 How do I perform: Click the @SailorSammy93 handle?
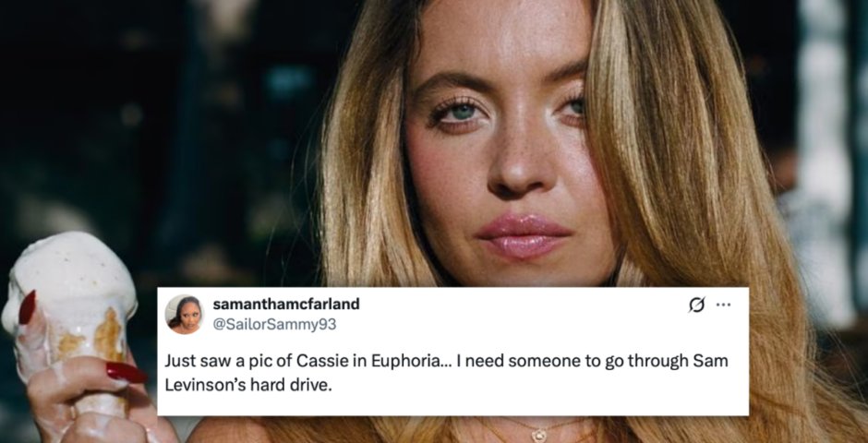coord(274,325)
